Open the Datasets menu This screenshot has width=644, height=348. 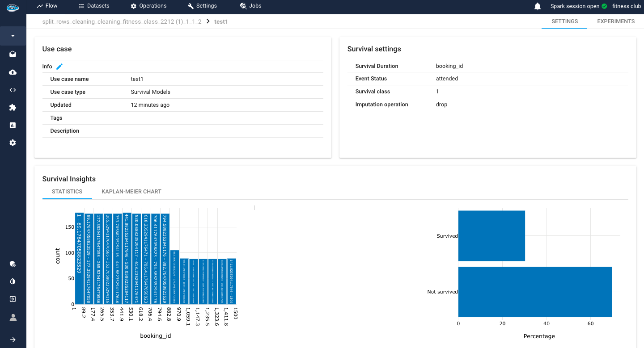94,6
